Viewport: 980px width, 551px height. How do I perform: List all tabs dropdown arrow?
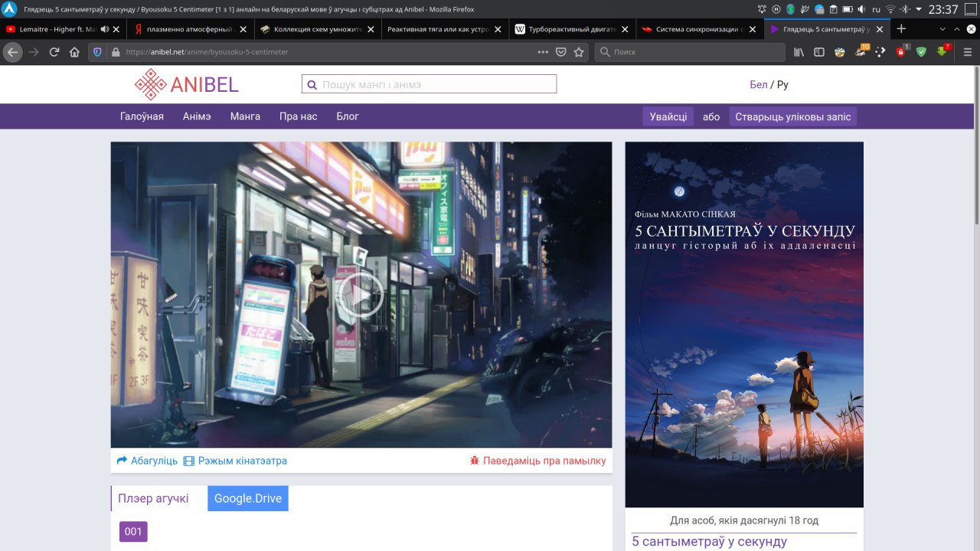point(942,29)
